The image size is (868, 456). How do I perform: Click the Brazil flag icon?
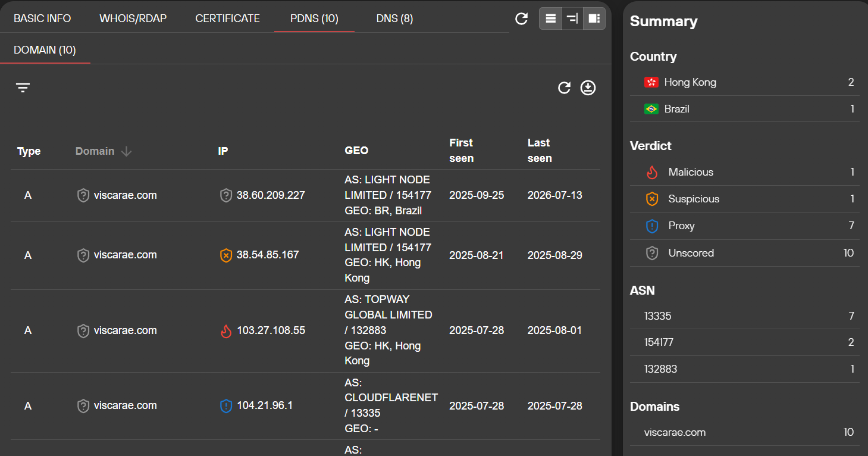pos(651,109)
